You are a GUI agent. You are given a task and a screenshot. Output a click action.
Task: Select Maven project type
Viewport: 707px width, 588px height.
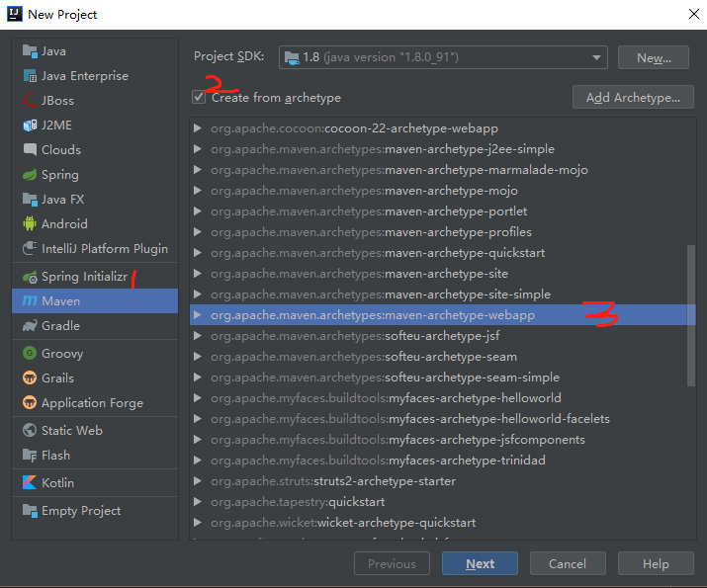[x=95, y=301]
